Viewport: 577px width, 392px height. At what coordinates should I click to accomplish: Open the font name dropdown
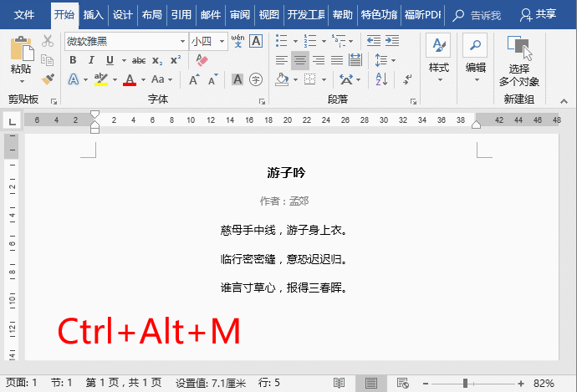pyautogui.click(x=182, y=41)
